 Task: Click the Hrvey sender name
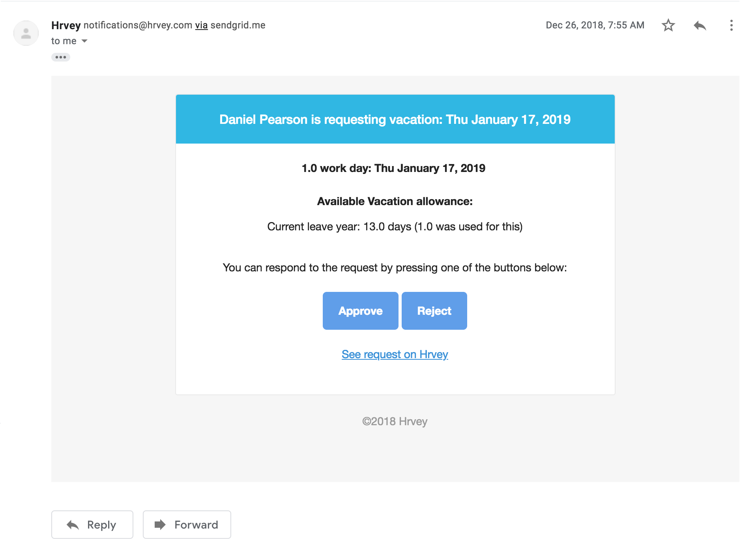pos(66,25)
